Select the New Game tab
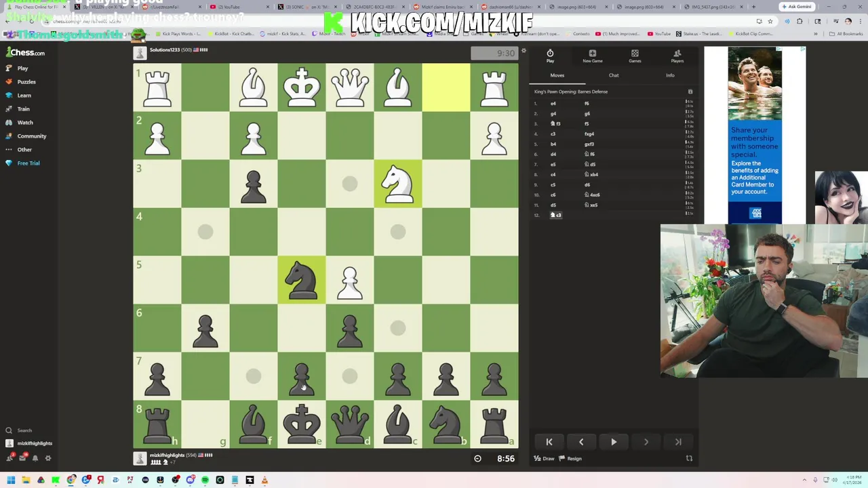868x488 pixels. (592, 56)
